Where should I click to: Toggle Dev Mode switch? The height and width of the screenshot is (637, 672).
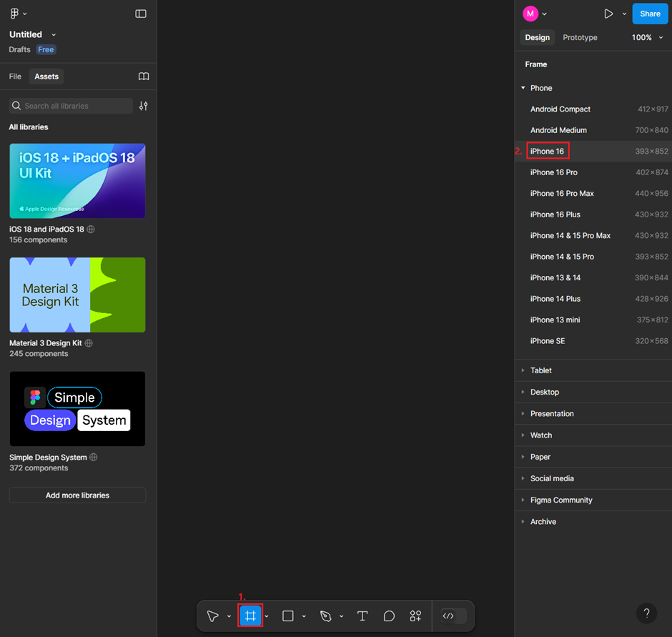pos(454,616)
